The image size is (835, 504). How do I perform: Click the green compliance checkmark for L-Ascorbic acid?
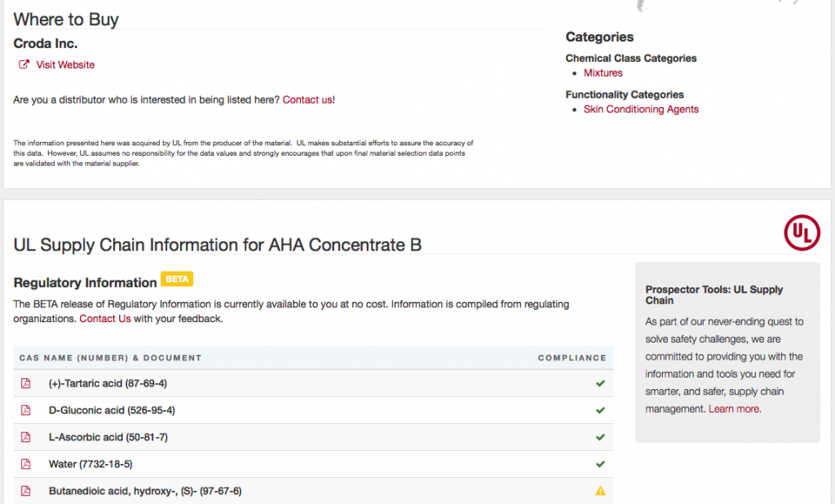tap(600, 437)
